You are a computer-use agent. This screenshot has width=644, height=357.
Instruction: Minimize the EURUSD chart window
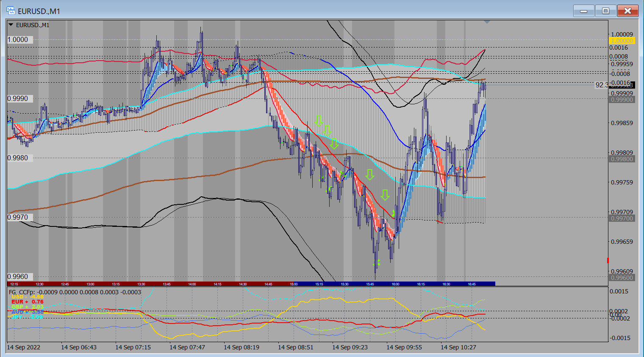[x=583, y=11]
